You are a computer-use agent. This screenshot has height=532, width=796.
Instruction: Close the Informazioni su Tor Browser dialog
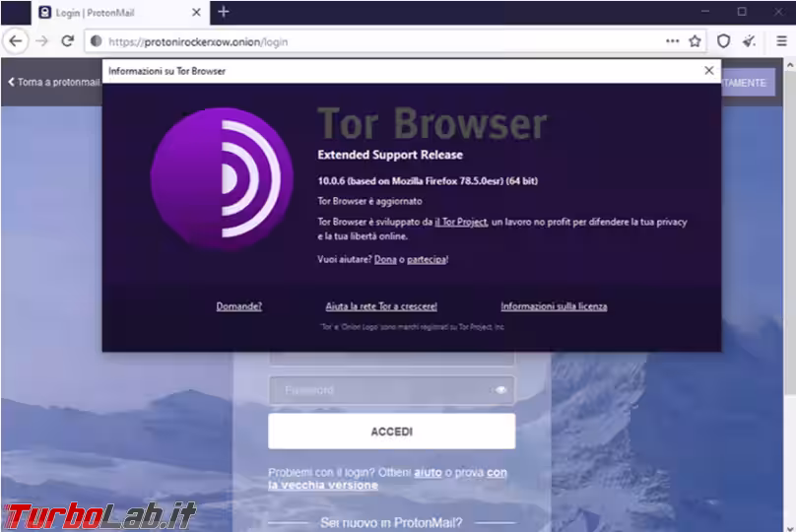(709, 71)
